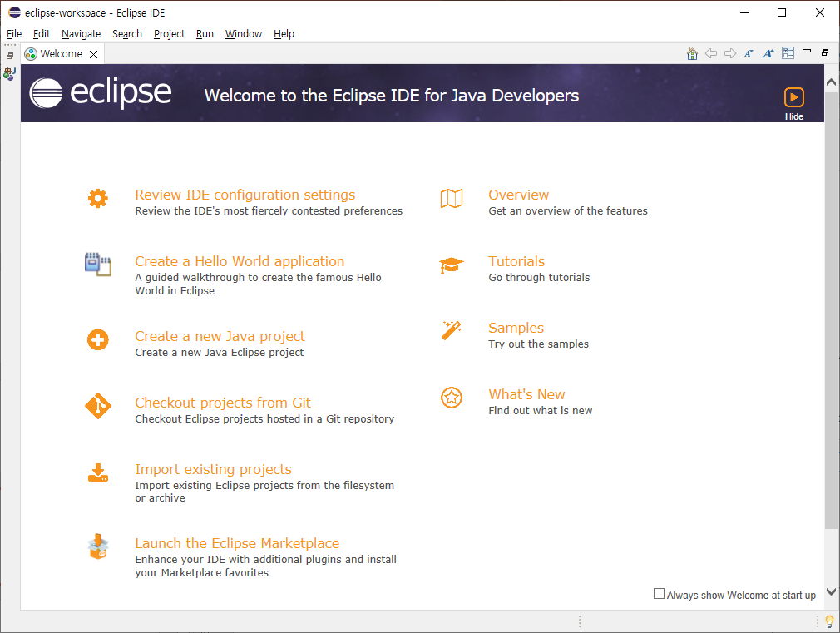
Task: Click 'Create a new Java Eclipse project' description
Action: [x=219, y=352]
